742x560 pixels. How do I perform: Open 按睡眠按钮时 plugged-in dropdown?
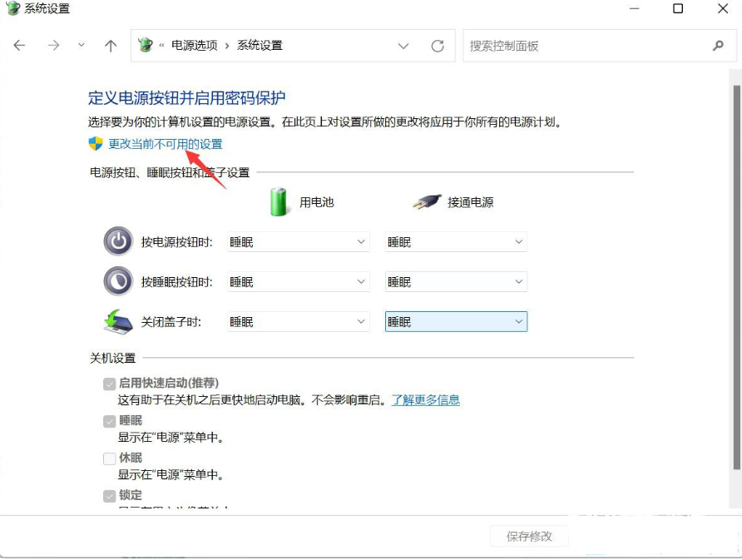click(x=456, y=282)
